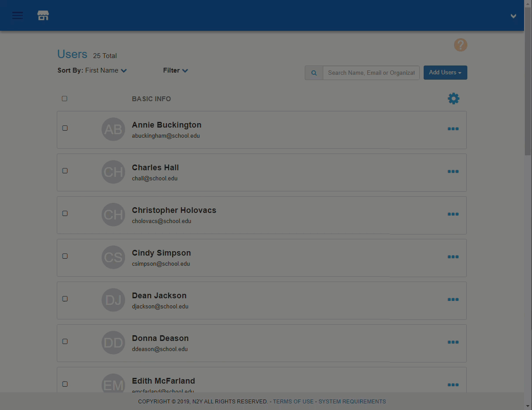This screenshot has height=410, width=532.
Task: Open more options for Donna Deason
Action: (453, 342)
